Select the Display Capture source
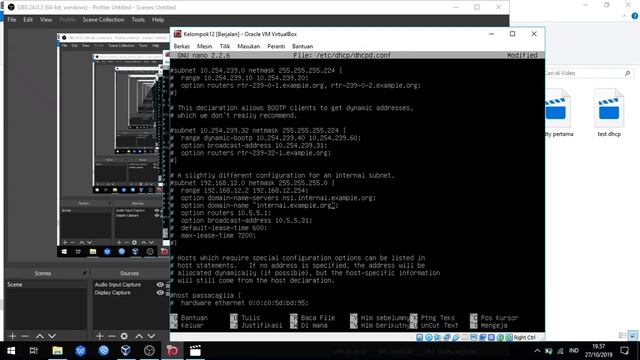The width and height of the screenshot is (640, 360). [x=113, y=293]
